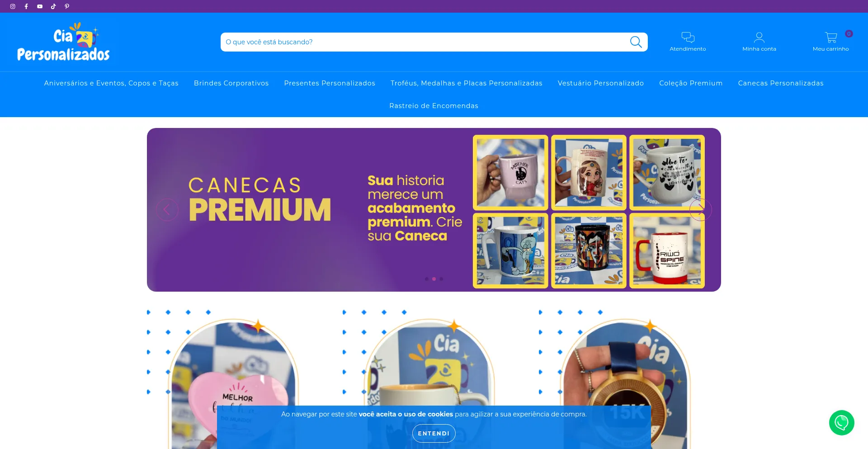Image resolution: width=868 pixels, height=449 pixels.
Task: Open the YouTube social icon
Action: pos(40,6)
